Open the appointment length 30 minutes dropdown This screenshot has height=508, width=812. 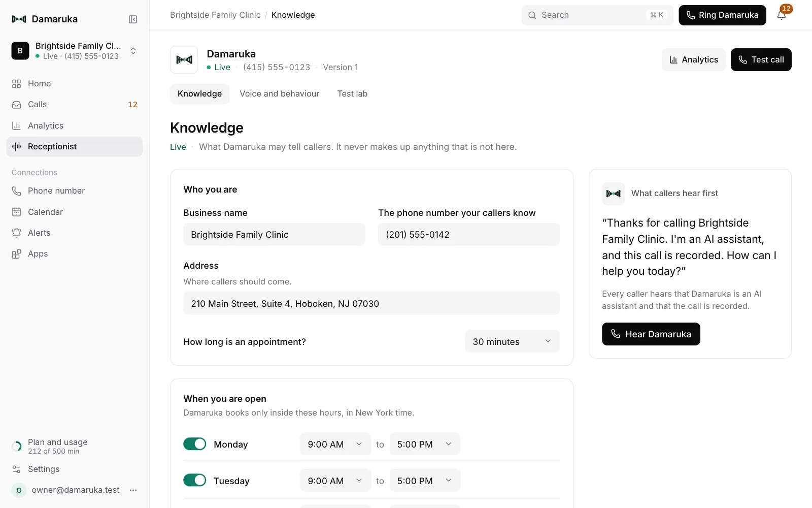click(513, 341)
